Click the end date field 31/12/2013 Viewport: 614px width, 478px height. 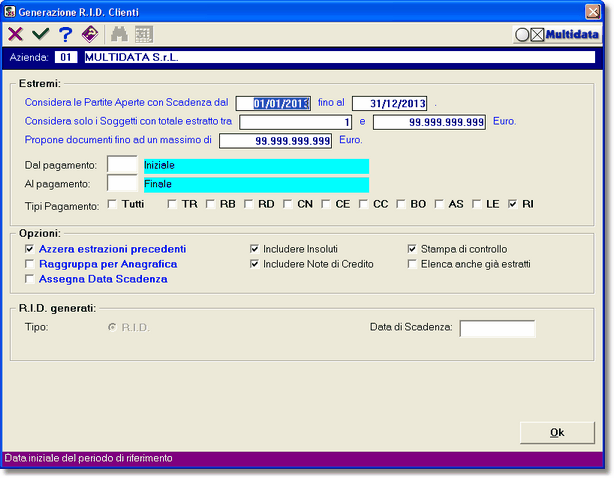pos(390,103)
